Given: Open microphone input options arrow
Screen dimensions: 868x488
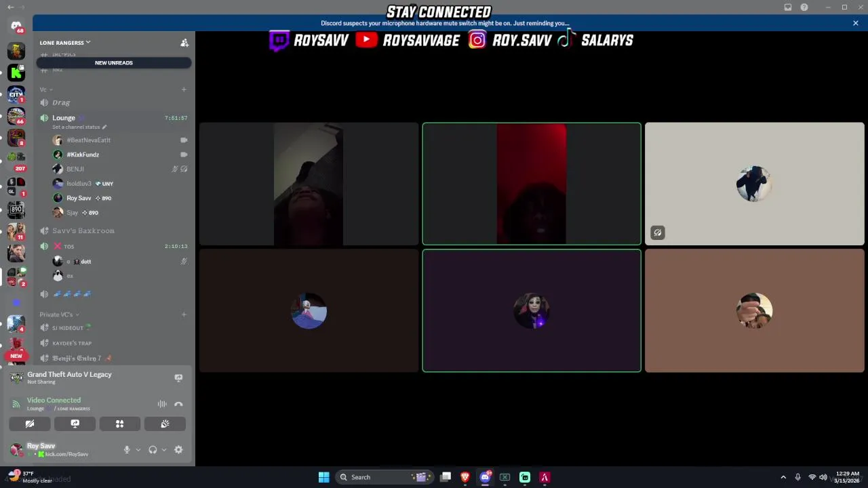Looking at the screenshot, I should [x=138, y=449].
